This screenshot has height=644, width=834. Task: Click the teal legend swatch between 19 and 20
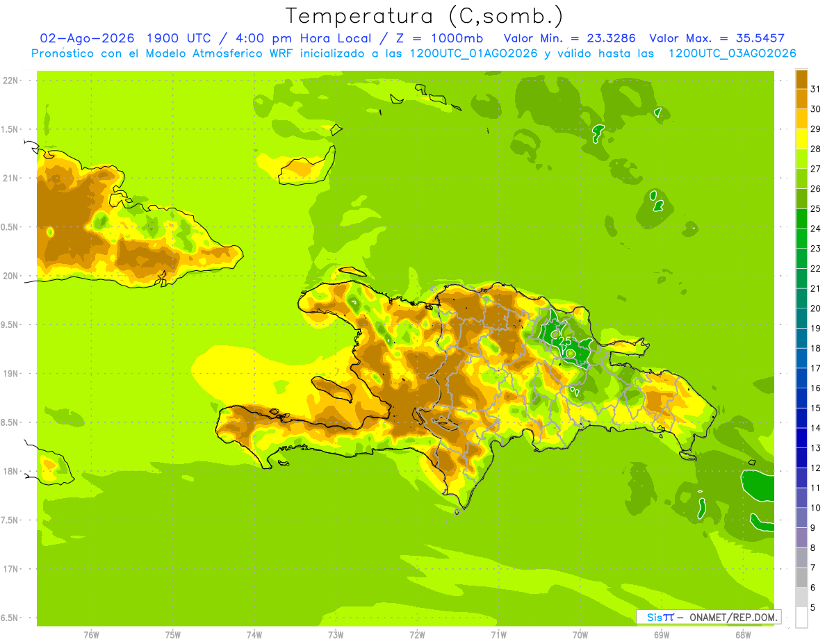click(801, 318)
